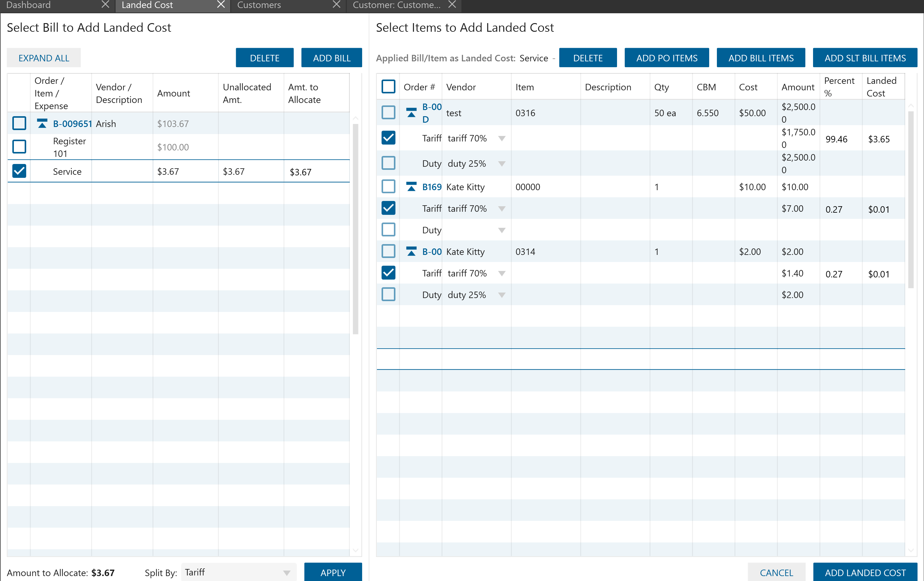Close the Dashboard tab with X icon
This screenshot has width=924, height=581.
click(x=105, y=5)
